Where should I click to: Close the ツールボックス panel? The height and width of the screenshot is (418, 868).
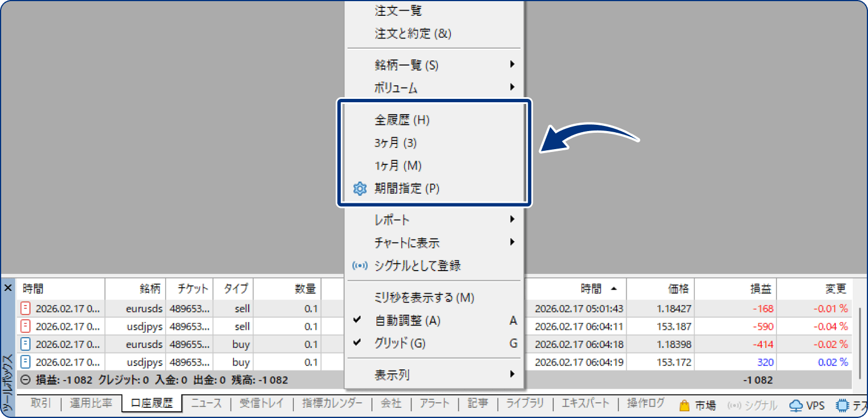pyautogui.click(x=8, y=288)
